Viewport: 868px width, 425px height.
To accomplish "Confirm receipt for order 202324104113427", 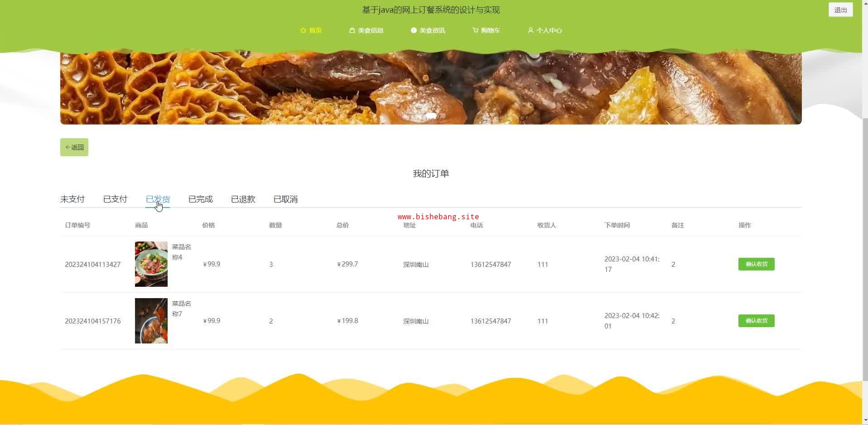I will pos(756,264).
